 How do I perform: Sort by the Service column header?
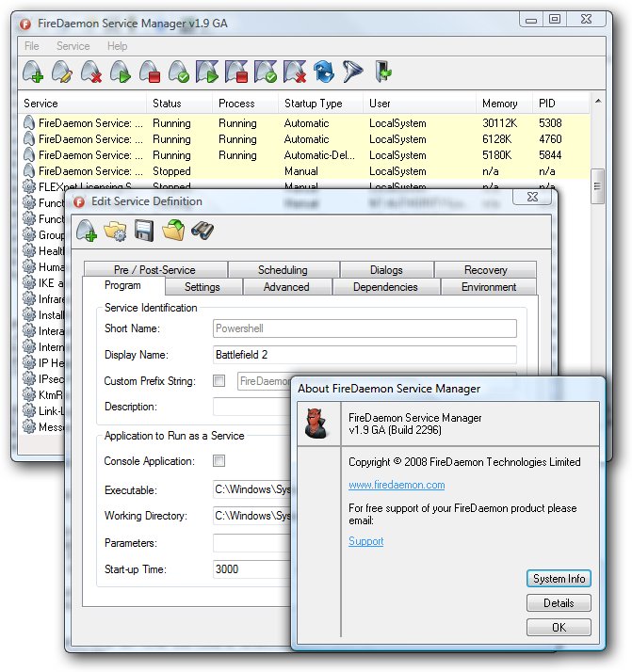82,104
